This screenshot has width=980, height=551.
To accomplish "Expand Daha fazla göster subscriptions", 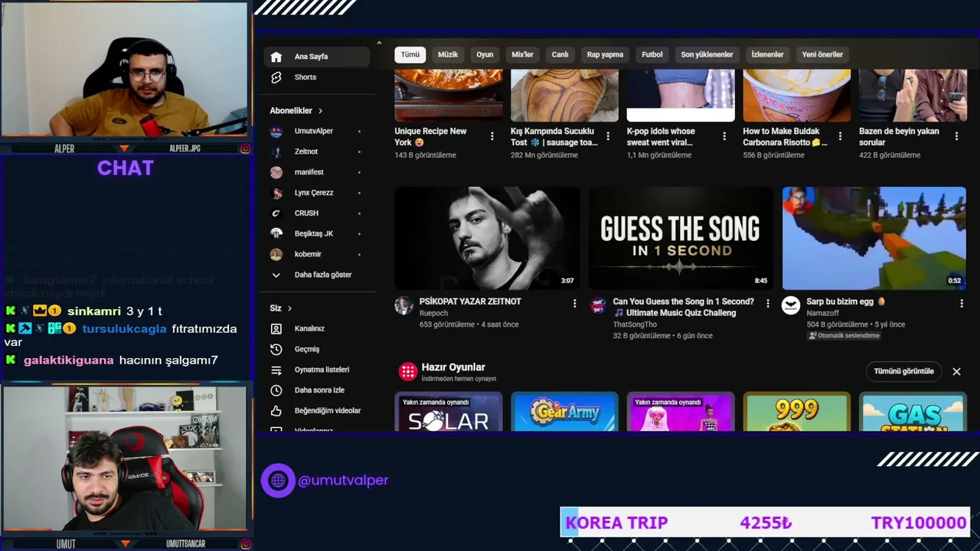I will click(x=317, y=275).
